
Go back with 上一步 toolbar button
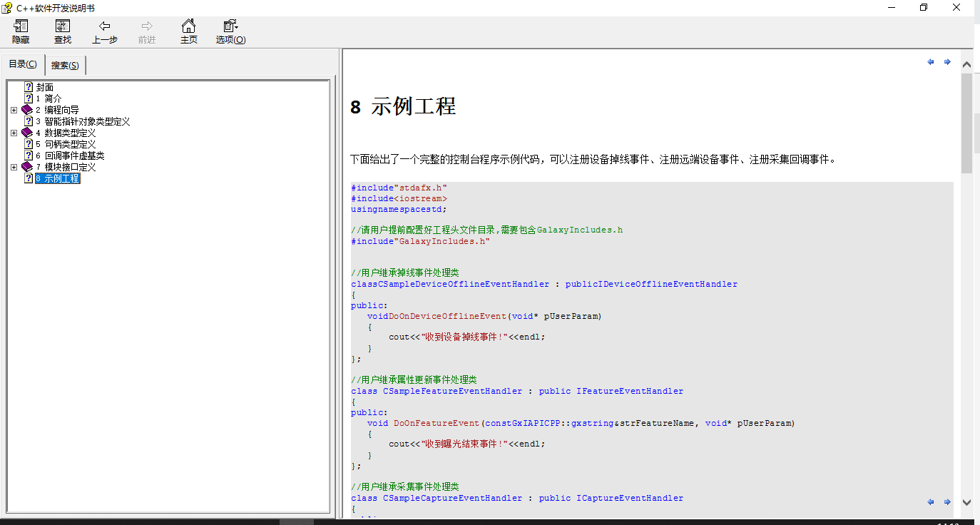coord(105,32)
